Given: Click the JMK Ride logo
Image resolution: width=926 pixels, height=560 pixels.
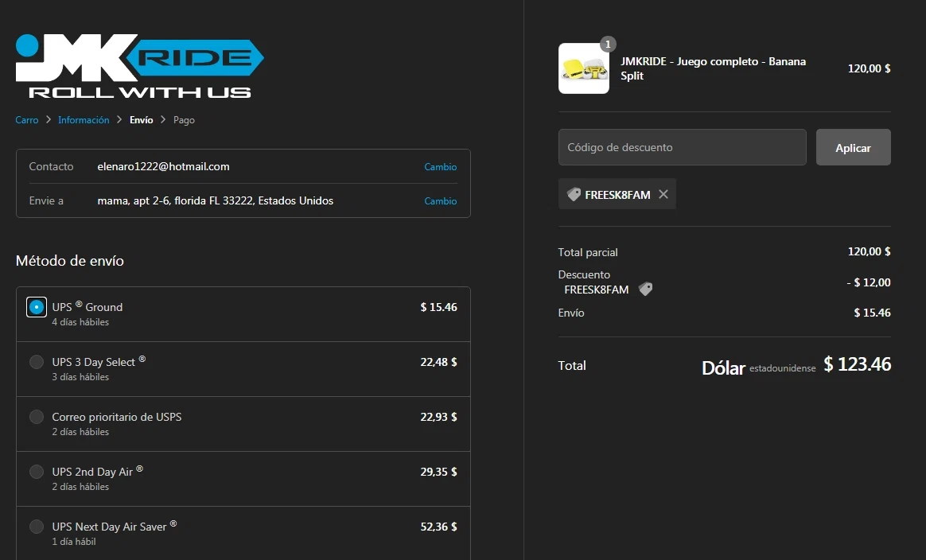Looking at the screenshot, I should click(140, 66).
